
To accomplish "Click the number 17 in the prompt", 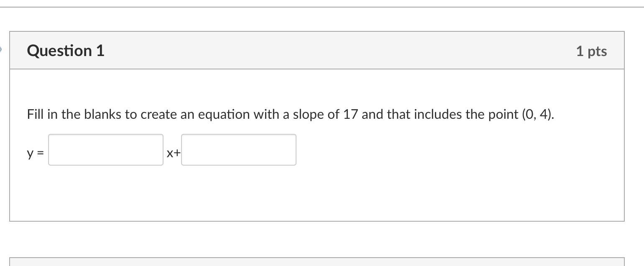I will pos(350,114).
